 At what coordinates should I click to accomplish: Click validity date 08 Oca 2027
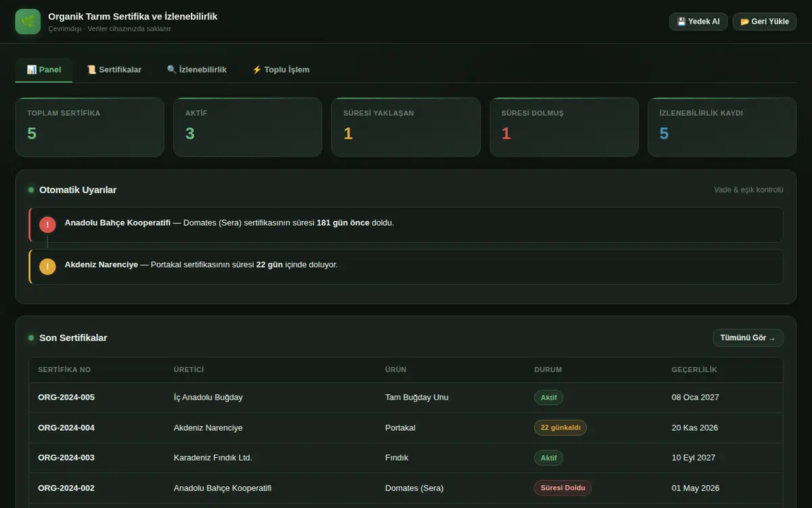pyautogui.click(x=696, y=398)
